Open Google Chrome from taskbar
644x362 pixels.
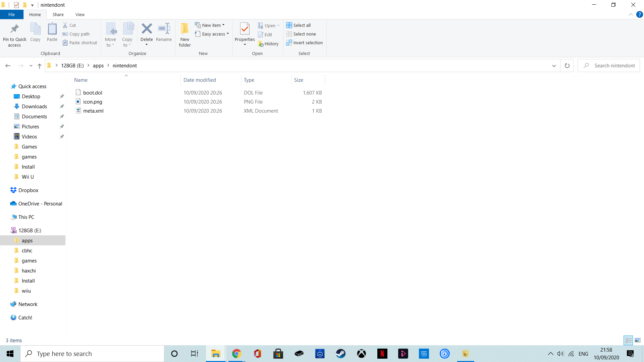point(236,354)
